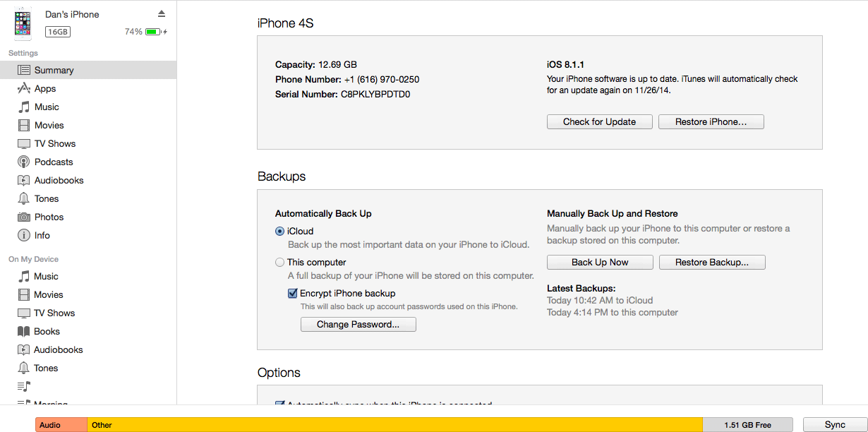Click the Capacity: 12.69 GB text
This screenshot has height=432, width=868.
(x=316, y=64)
